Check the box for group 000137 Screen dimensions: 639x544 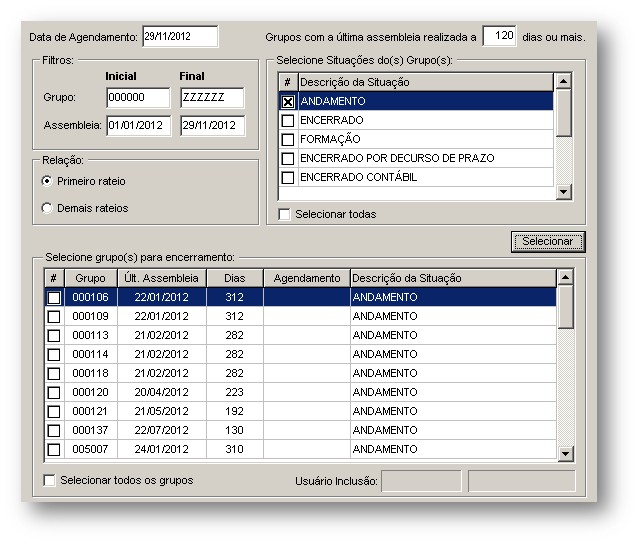click(x=54, y=430)
